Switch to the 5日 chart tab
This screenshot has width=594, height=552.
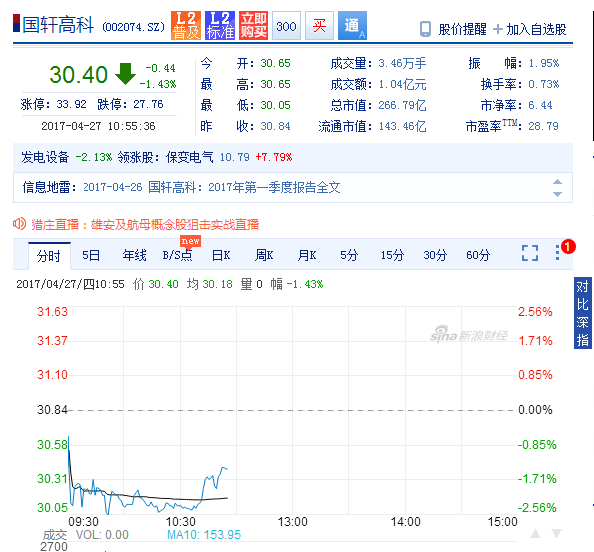pyautogui.click(x=91, y=255)
